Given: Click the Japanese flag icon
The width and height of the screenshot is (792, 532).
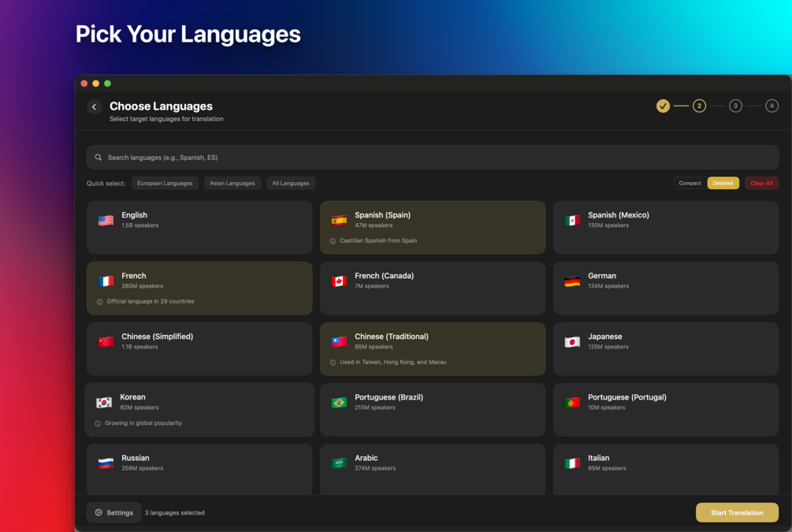Looking at the screenshot, I should pos(572,343).
